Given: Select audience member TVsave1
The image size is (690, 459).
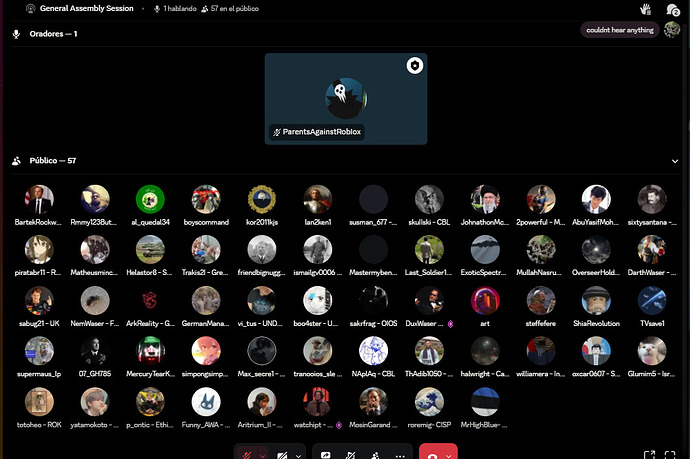Looking at the screenshot, I should [652, 306].
